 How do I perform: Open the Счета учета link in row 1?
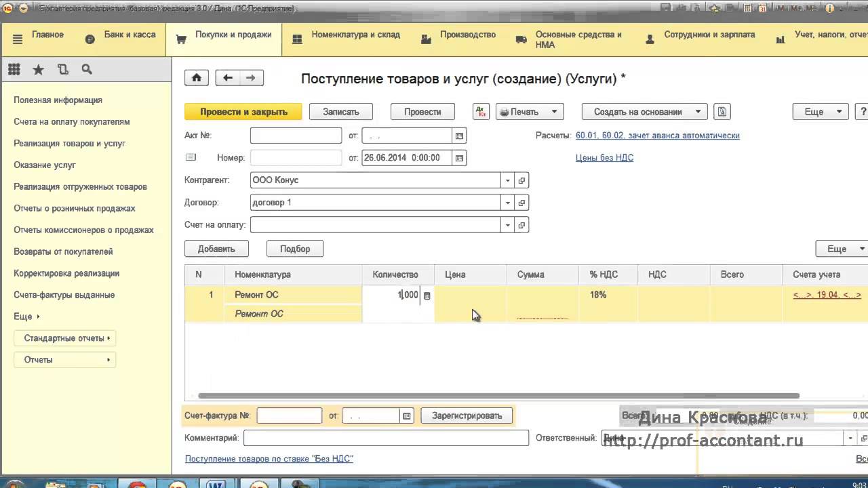pyautogui.click(x=827, y=295)
